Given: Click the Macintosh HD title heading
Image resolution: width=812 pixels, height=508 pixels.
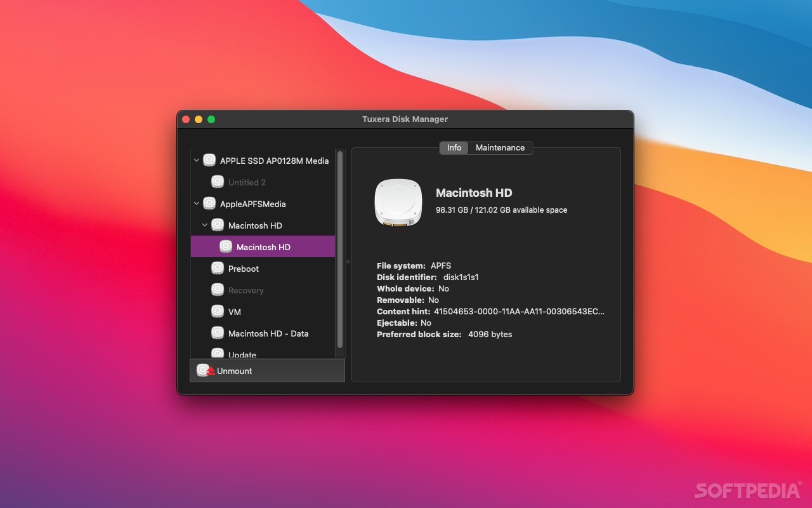Looking at the screenshot, I should coord(474,192).
